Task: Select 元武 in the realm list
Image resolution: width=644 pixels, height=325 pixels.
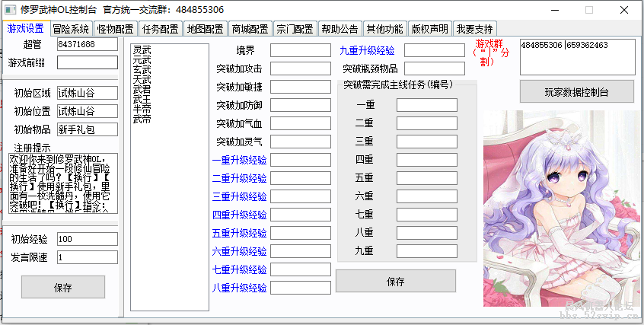Action: coord(142,60)
